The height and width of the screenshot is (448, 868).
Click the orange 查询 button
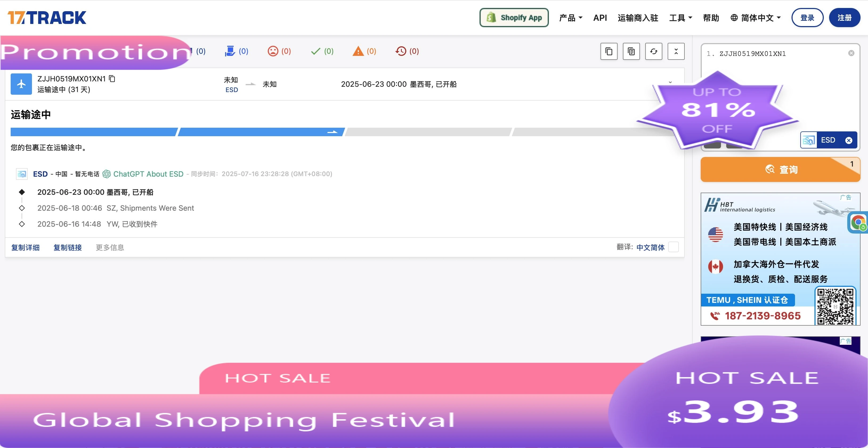(x=780, y=169)
